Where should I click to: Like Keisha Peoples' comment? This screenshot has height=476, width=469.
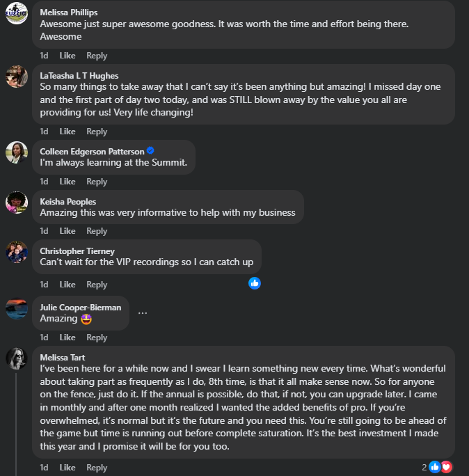click(67, 231)
